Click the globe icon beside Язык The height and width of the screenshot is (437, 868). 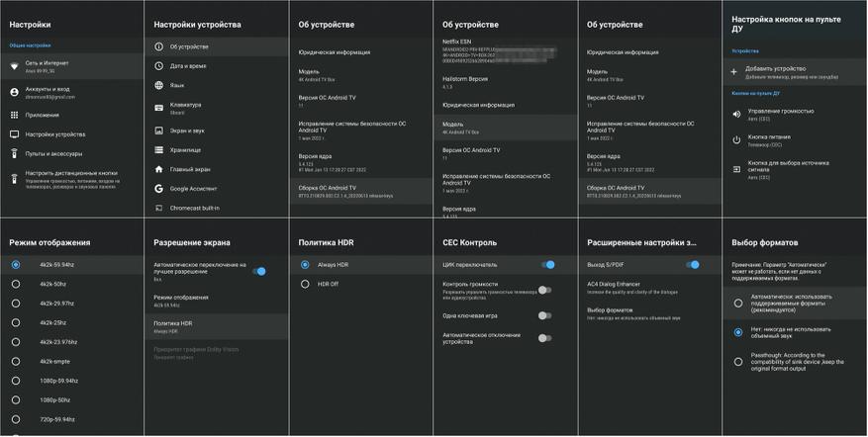[x=159, y=86]
